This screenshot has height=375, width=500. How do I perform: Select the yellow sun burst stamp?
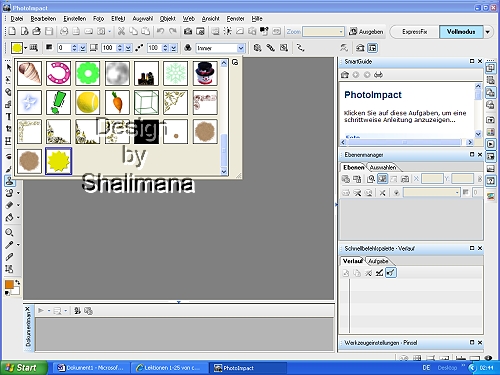(58, 161)
